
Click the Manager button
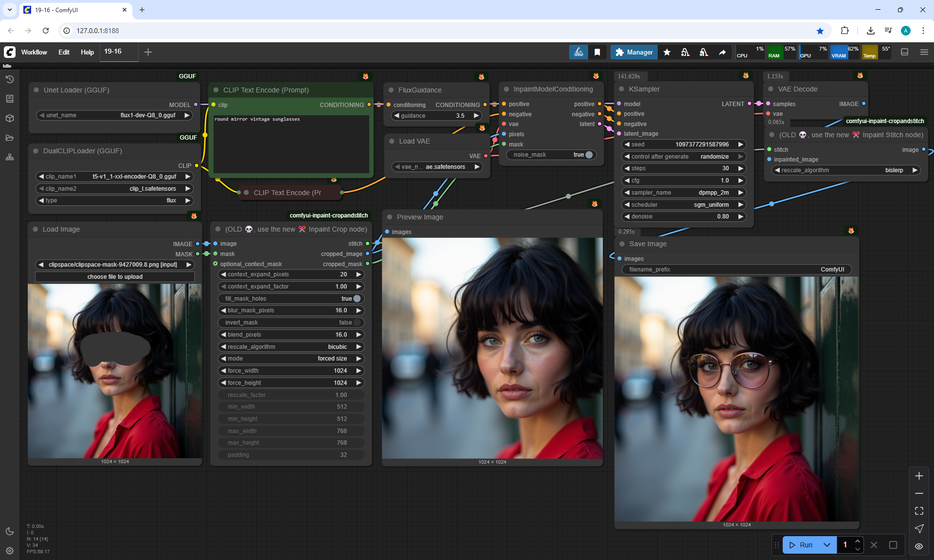[x=634, y=52]
